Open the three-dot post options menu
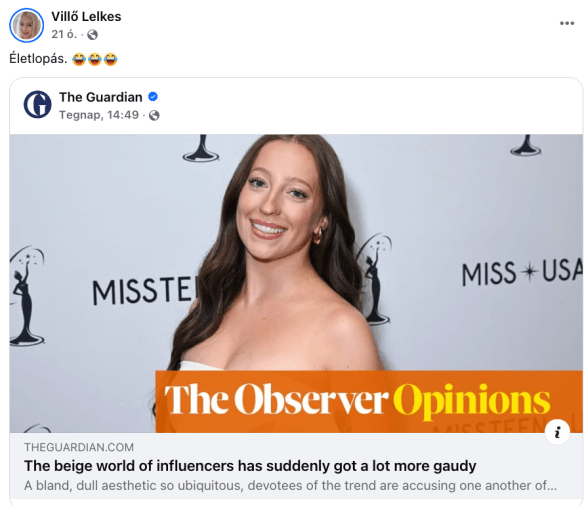The height and width of the screenshot is (505, 584). click(x=566, y=23)
